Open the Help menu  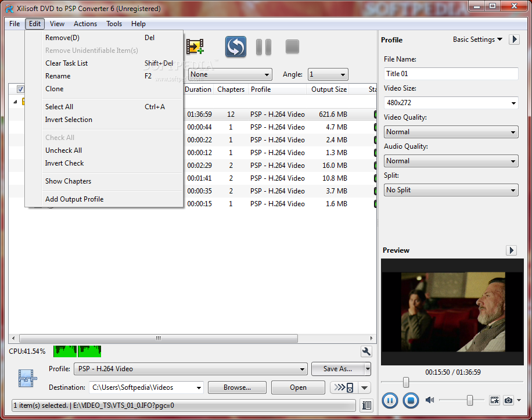(x=138, y=24)
